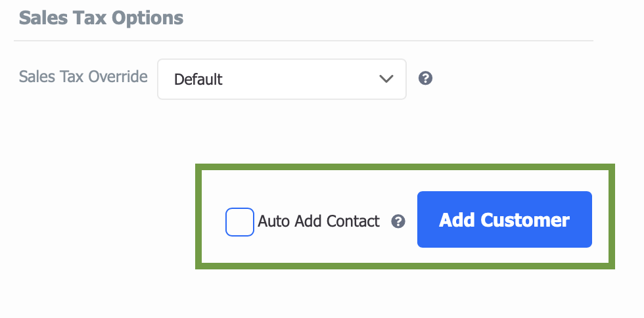Click the help icon next to Auto Add Contact
644x318 pixels.
click(x=398, y=221)
